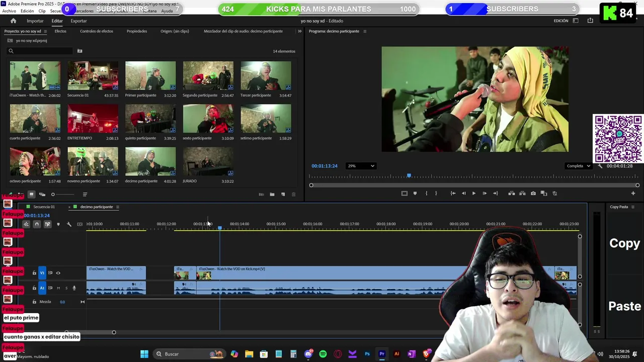Click the Lift button icon
Image resolution: width=644 pixels, height=362 pixels.
point(512,193)
